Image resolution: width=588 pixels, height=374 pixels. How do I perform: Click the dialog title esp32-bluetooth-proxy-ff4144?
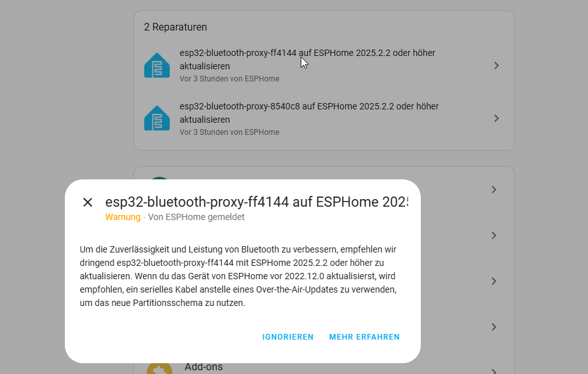256,202
